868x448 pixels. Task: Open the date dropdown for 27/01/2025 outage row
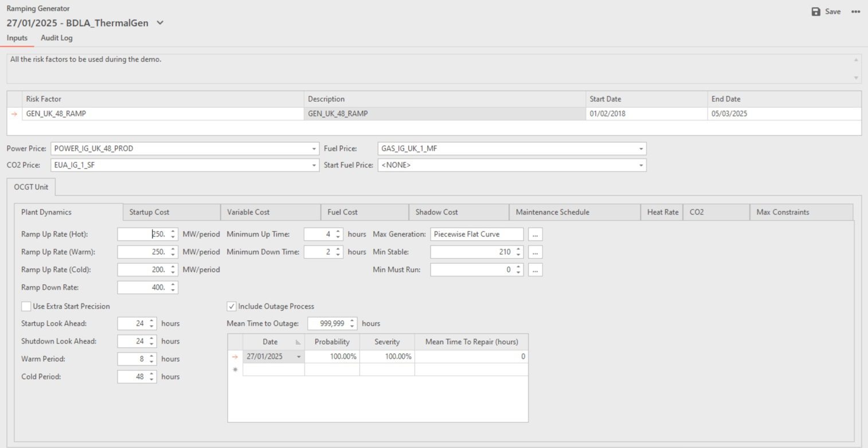(x=299, y=357)
